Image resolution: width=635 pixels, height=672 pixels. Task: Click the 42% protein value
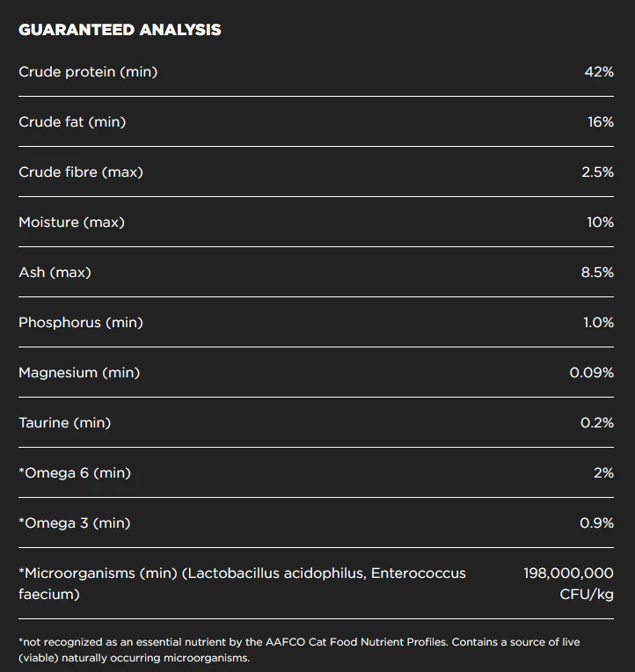[599, 71]
